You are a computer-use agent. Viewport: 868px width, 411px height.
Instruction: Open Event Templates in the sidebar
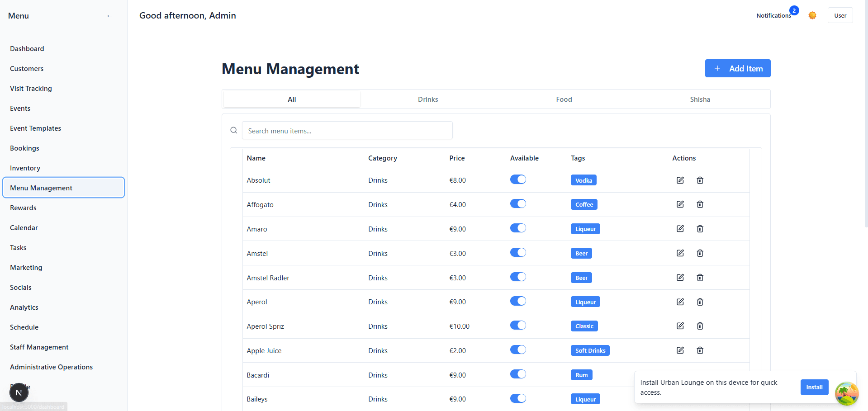(63, 128)
